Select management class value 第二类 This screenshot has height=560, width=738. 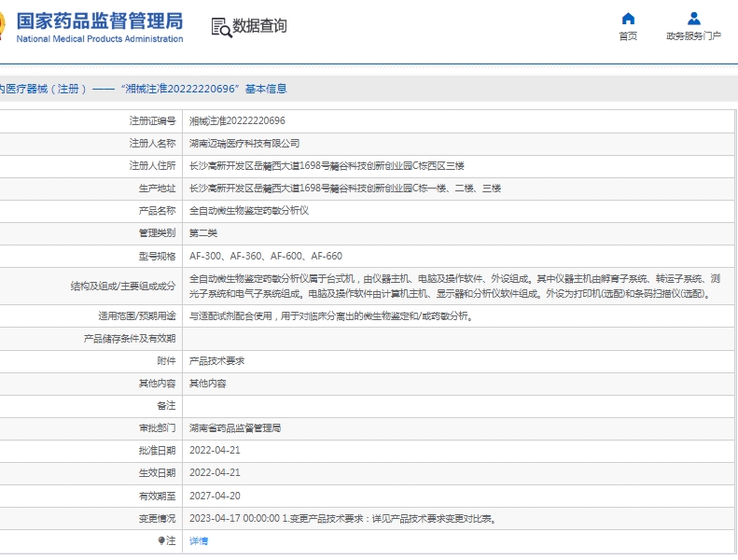pos(203,233)
